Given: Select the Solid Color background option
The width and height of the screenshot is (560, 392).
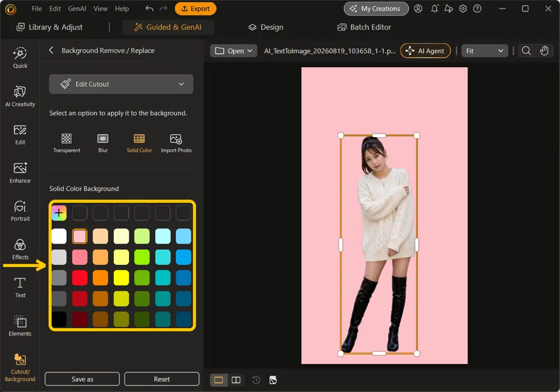Looking at the screenshot, I should click(x=139, y=143).
